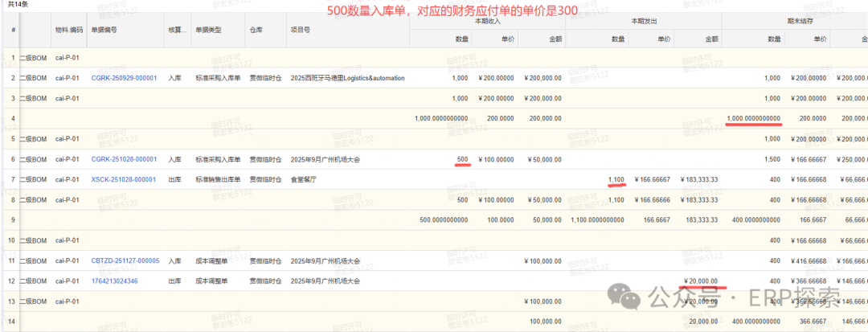Click the 物料.编码 column header
Viewport: 868px width, 332px height.
pyautogui.click(x=69, y=30)
